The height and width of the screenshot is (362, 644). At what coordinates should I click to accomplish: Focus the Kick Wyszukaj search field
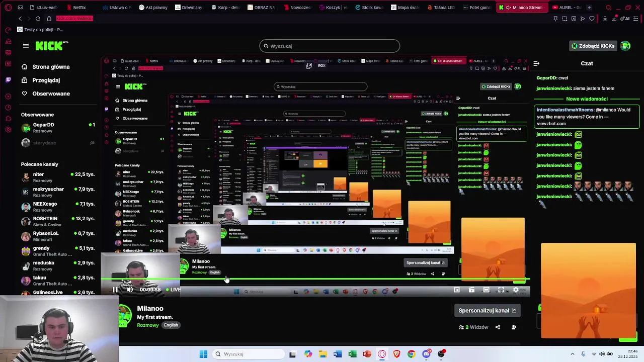point(330,46)
